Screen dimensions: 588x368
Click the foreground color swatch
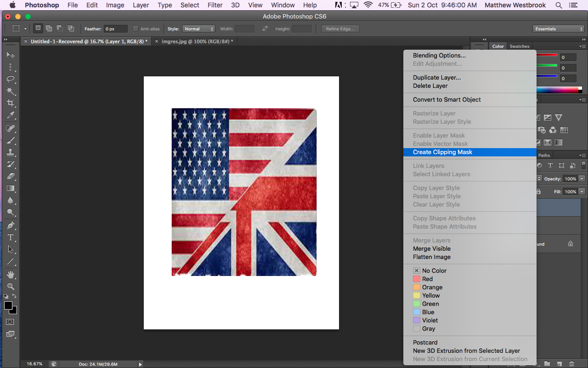coord(8,305)
